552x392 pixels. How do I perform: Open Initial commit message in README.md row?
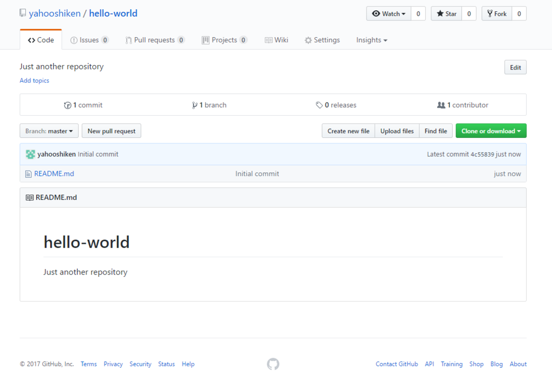(257, 174)
